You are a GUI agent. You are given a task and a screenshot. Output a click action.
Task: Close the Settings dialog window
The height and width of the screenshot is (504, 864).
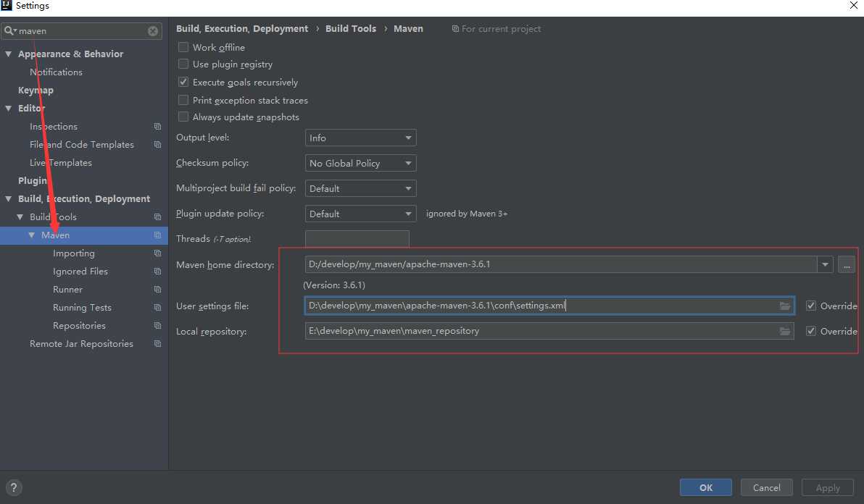point(853,6)
